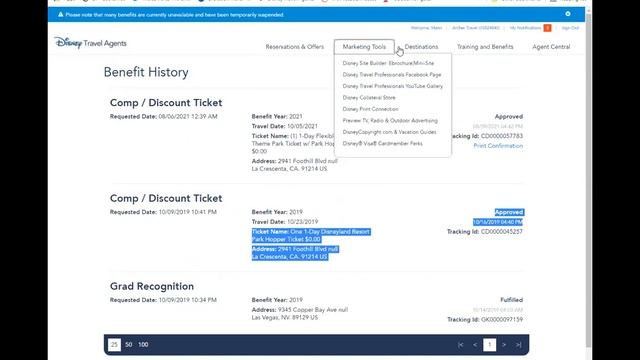640x360 pixels.
Task: Click the Sign Out link
Action: (x=570, y=28)
